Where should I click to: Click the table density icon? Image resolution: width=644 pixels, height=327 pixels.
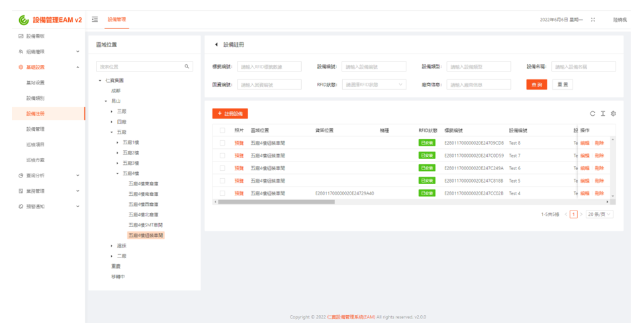click(603, 114)
